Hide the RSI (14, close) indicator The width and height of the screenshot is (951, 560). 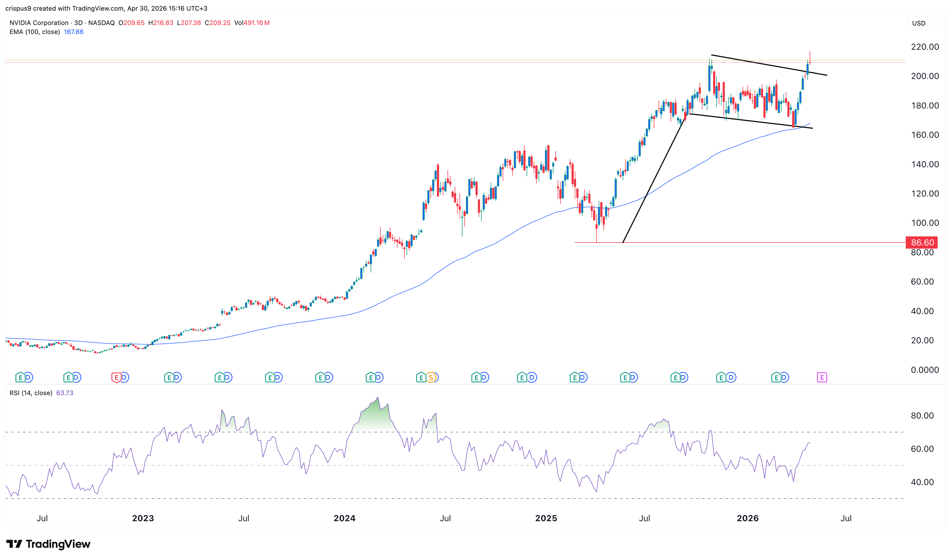(x=31, y=393)
